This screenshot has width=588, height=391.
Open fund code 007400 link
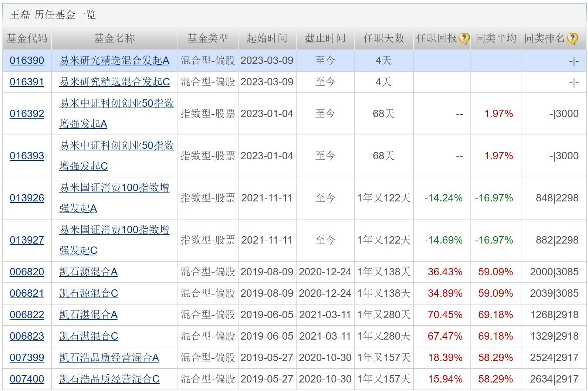[27, 379]
